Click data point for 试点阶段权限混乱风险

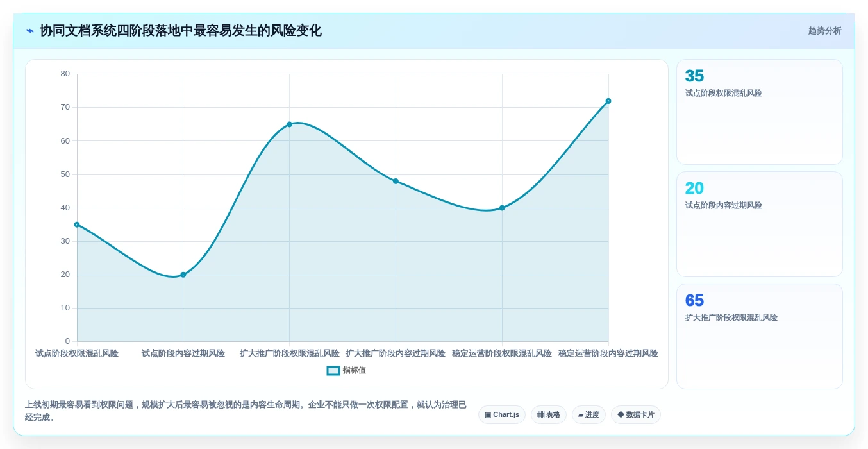click(x=77, y=224)
